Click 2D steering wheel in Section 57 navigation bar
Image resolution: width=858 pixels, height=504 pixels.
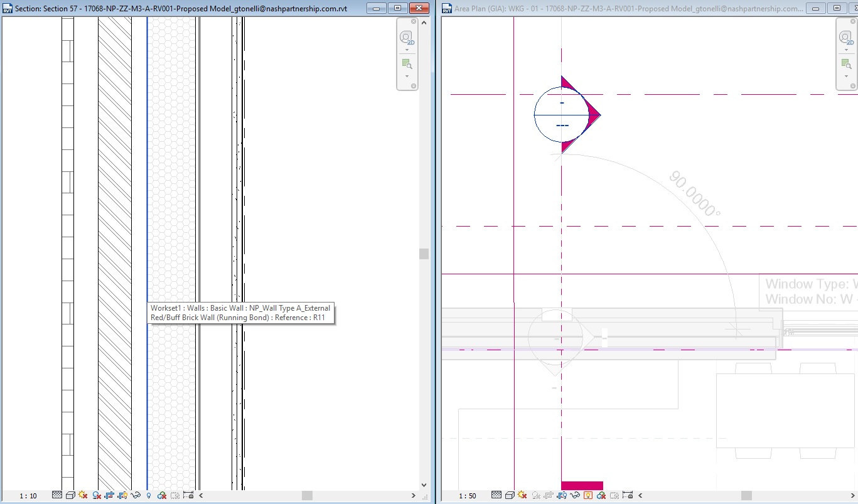(407, 38)
